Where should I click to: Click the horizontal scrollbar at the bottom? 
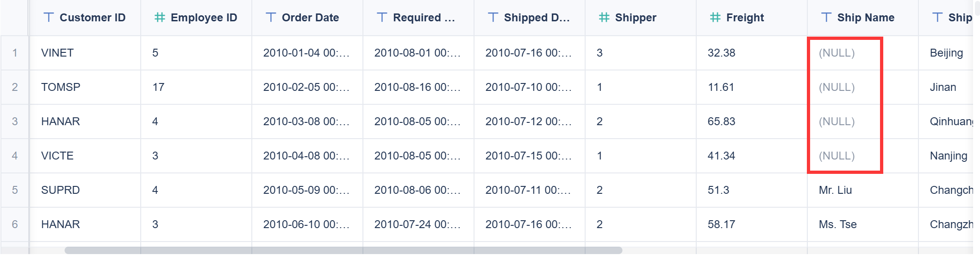click(x=343, y=250)
